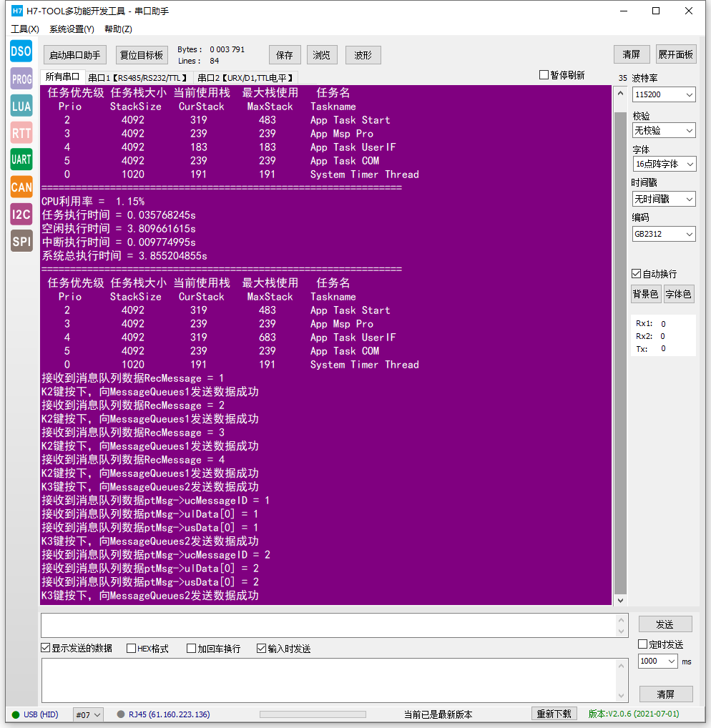This screenshot has height=728, width=711.
Task: Click the 当前已是最新版本 status text
Action: pos(438,714)
